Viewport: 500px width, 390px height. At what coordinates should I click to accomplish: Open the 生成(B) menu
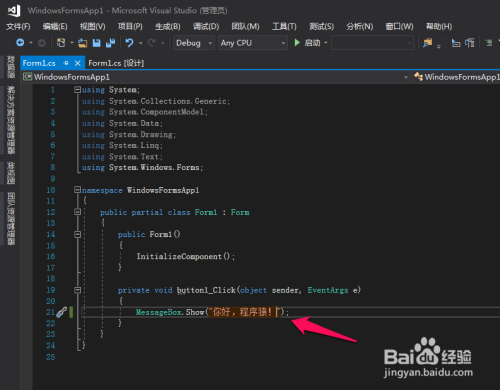point(168,26)
